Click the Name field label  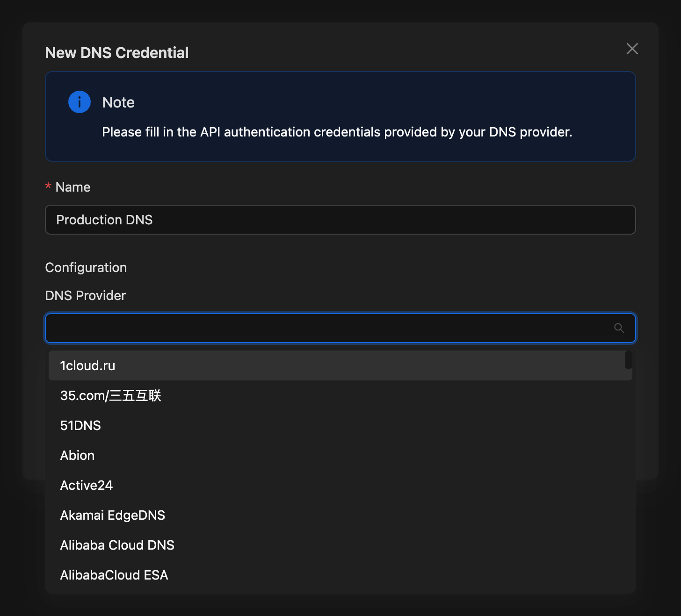tap(73, 187)
